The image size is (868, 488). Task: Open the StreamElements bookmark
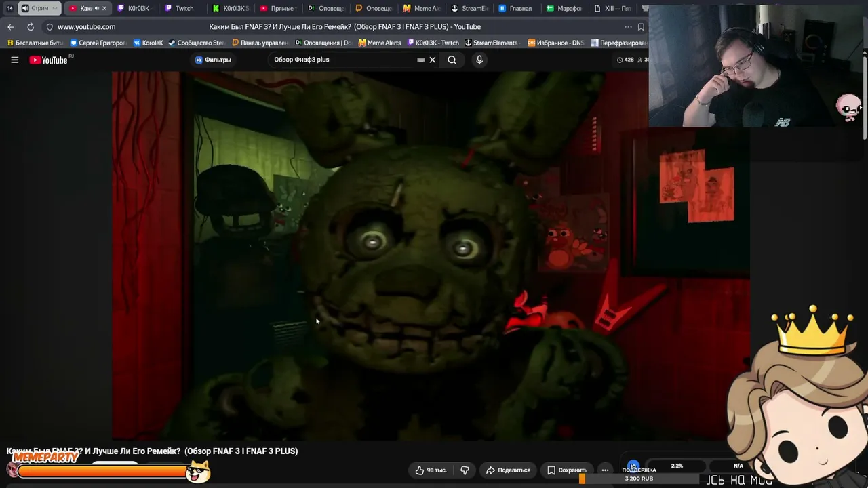pyautogui.click(x=491, y=43)
